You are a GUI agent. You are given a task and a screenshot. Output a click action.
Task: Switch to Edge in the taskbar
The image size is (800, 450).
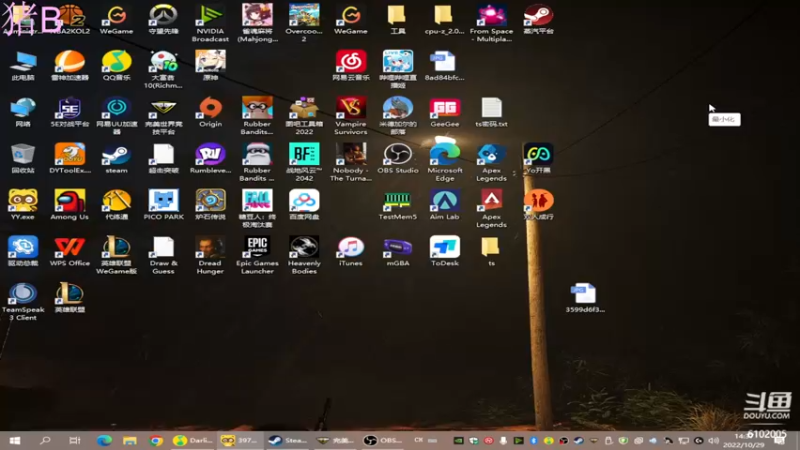[x=104, y=440]
